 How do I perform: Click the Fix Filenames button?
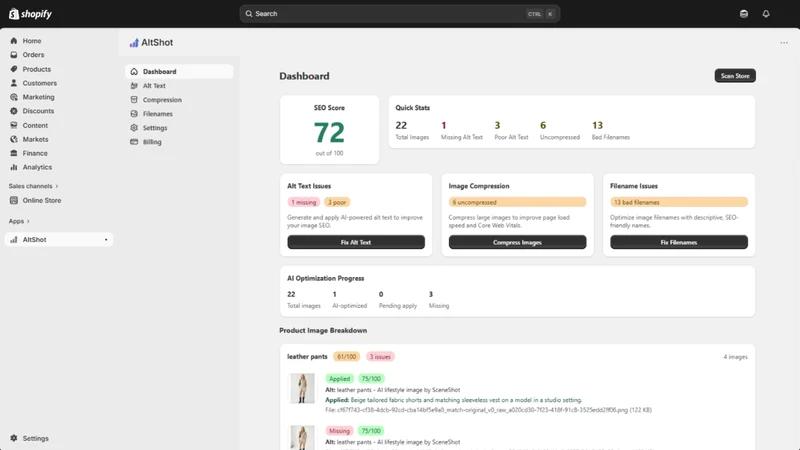(x=679, y=242)
